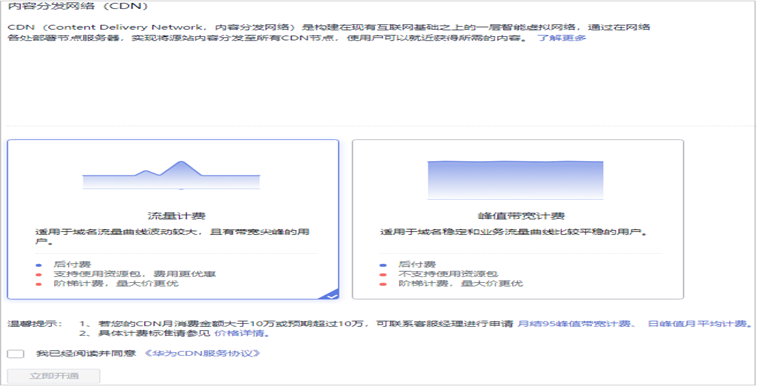
Task: Open the 价格详情 link
Action: point(239,333)
